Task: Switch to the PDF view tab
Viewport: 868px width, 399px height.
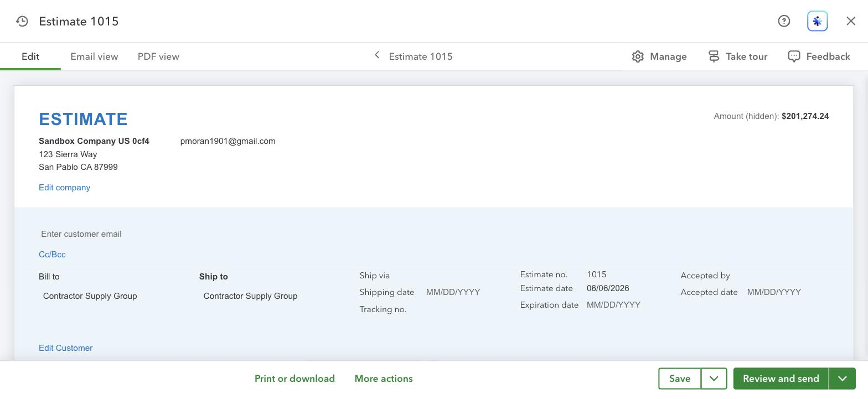Action: [158, 56]
